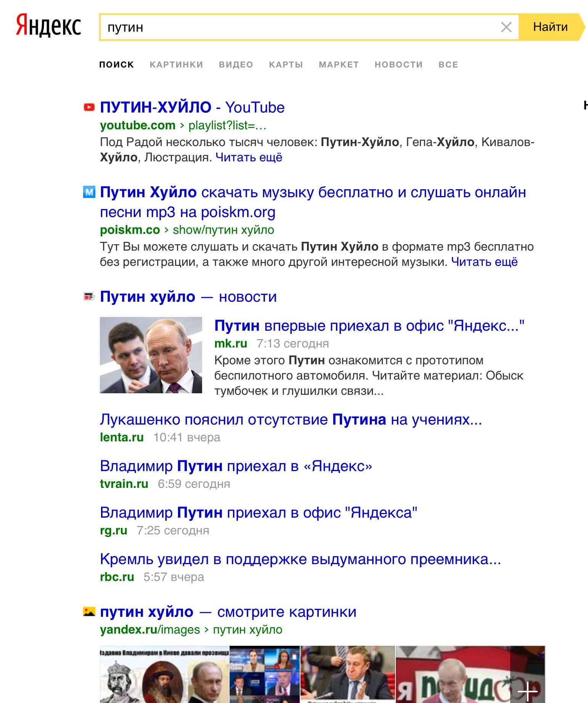
Task: Click the youtube.com green domain link
Action: pyautogui.click(x=138, y=125)
